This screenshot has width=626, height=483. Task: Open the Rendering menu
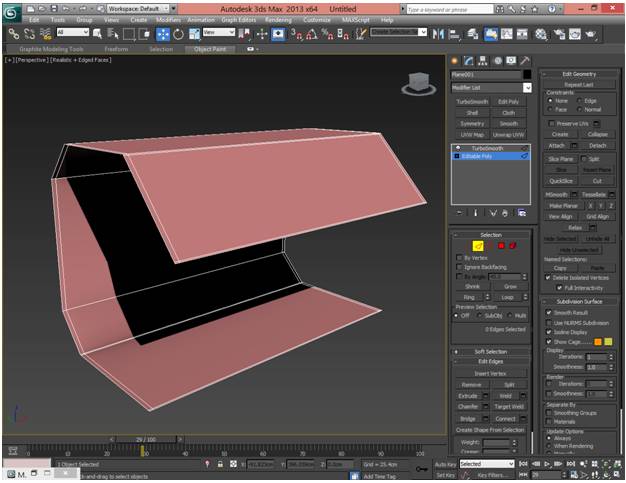(x=278, y=20)
